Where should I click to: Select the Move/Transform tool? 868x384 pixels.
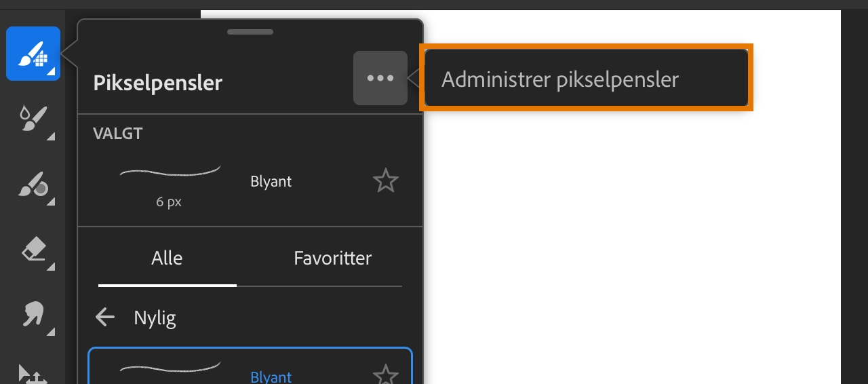point(32,374)
